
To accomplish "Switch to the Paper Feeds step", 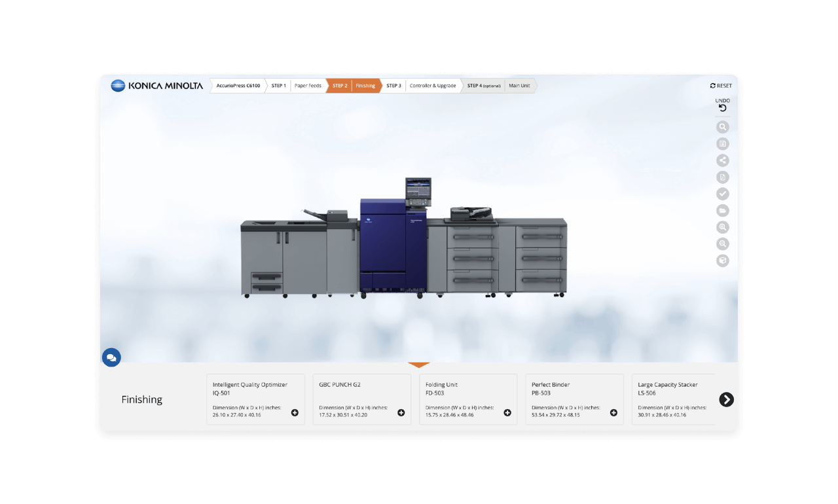I will click(308, 85).
